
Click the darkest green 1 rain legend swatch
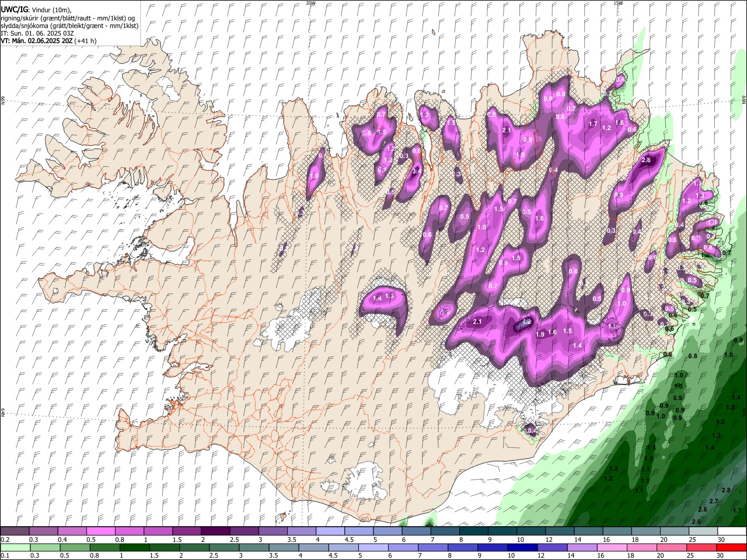point(134,548)
